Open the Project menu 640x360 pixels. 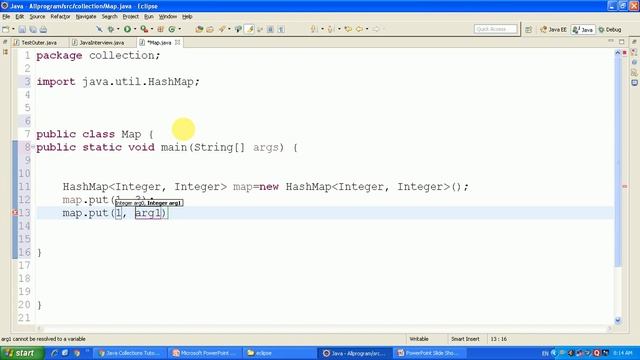tap(131, 17)
